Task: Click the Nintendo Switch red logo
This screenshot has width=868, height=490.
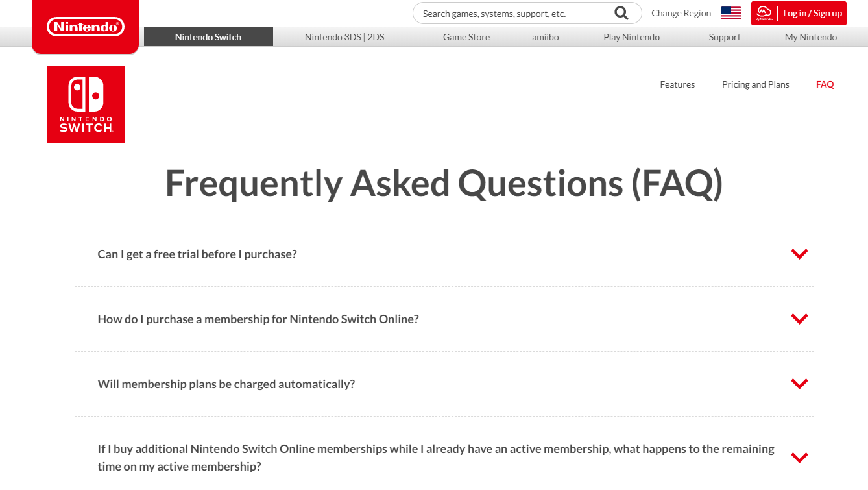Action: pos(86,104)
